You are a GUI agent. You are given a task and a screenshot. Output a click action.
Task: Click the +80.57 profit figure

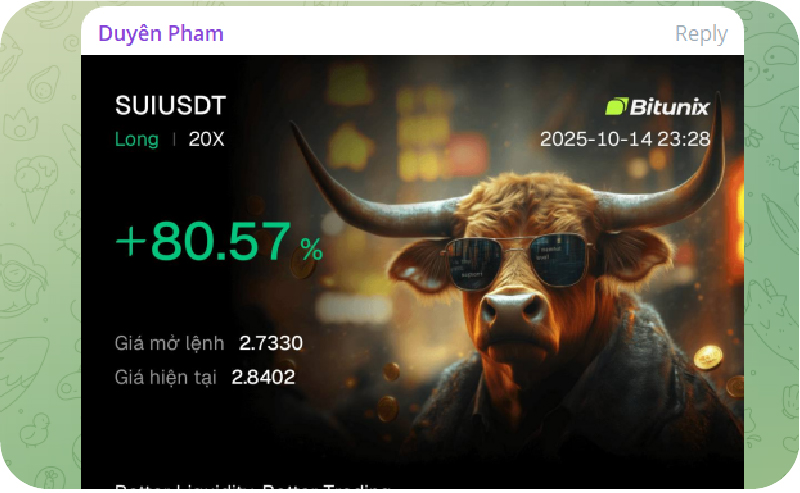tap(204, 241)
